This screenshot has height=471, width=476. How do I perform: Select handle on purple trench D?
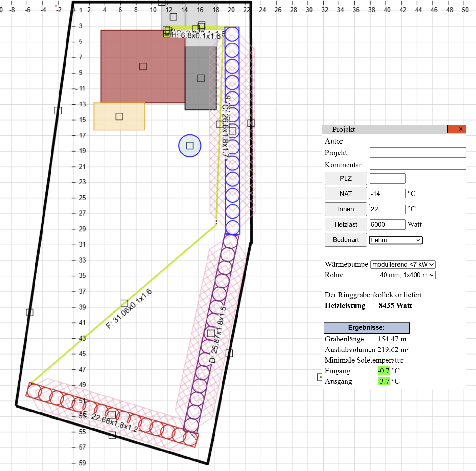tap(211, 334)
